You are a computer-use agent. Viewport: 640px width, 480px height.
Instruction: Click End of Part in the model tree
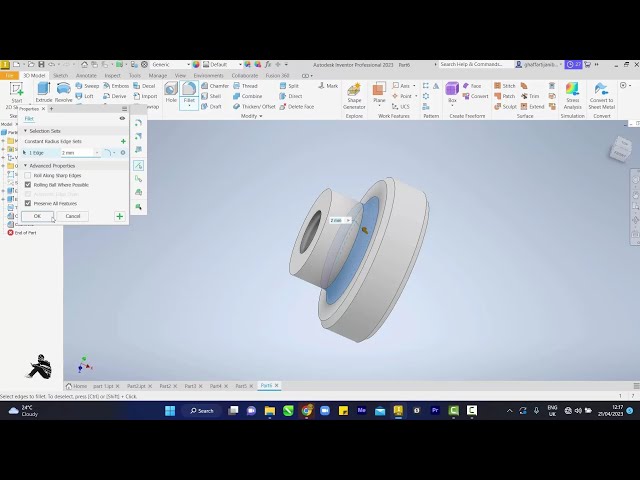pos(22,233)
